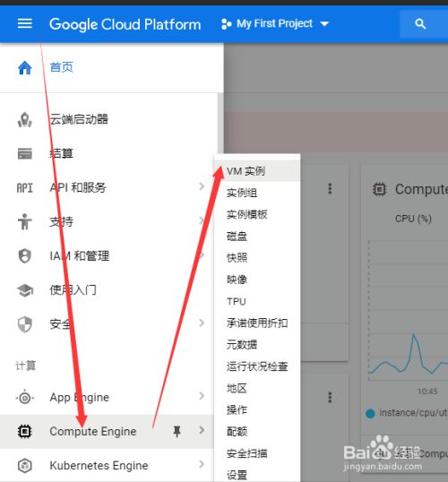Click the App Engine target icon
This screenshot has height=482, width=448.
pyautogui.click(x=24, y=398)
